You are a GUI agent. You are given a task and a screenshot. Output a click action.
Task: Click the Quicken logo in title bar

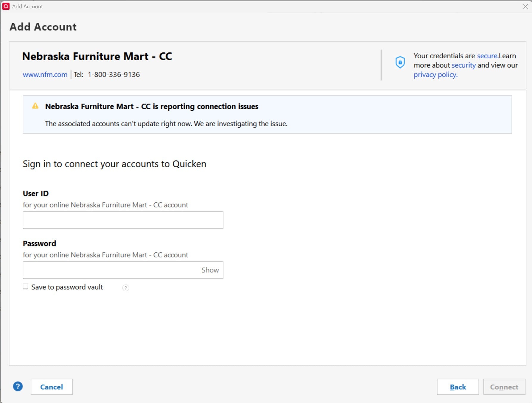[x=6, y=6]
